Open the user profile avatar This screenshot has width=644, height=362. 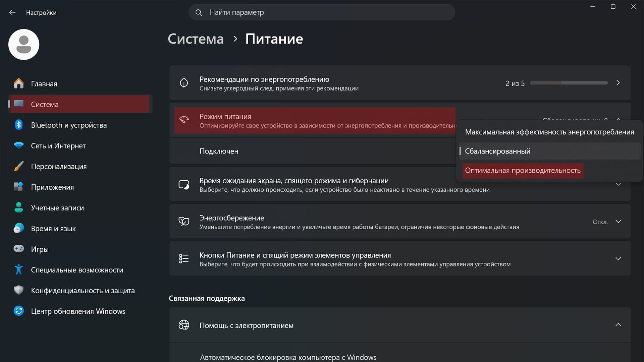[24, 44]
